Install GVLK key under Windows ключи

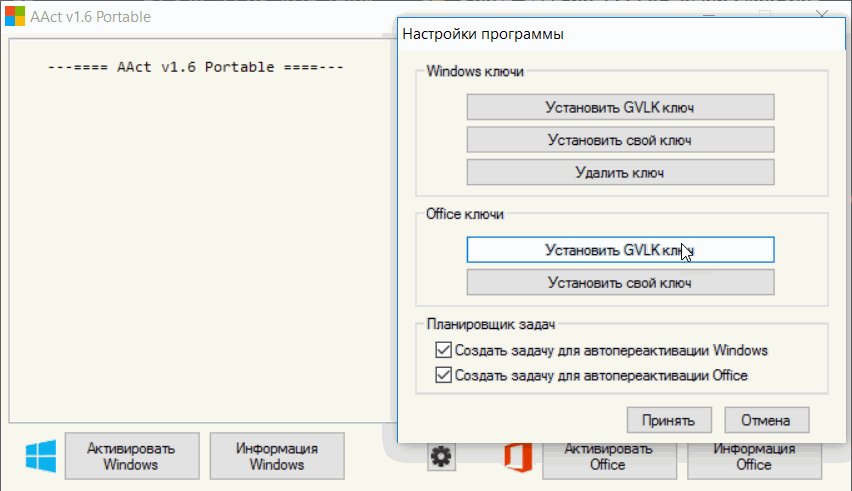coord(620,107)
